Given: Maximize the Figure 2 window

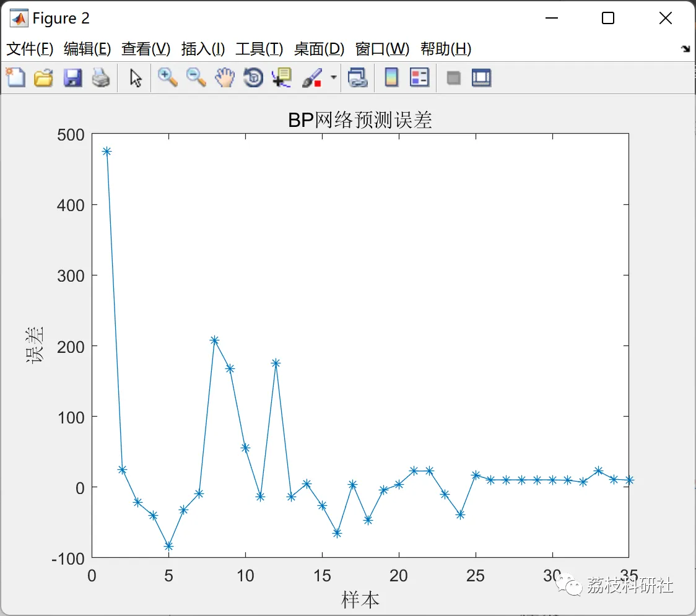Looking at the screenshot, I should click(x=608, y=18).
